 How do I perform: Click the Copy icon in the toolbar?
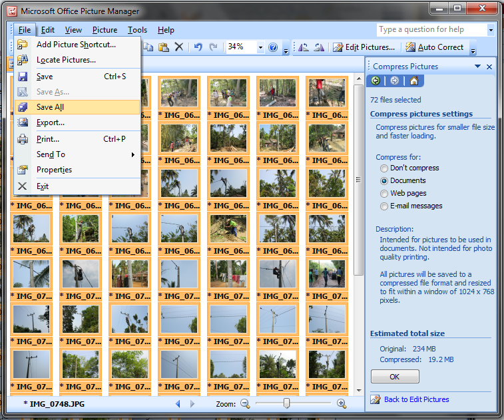(x=148, y=47)
